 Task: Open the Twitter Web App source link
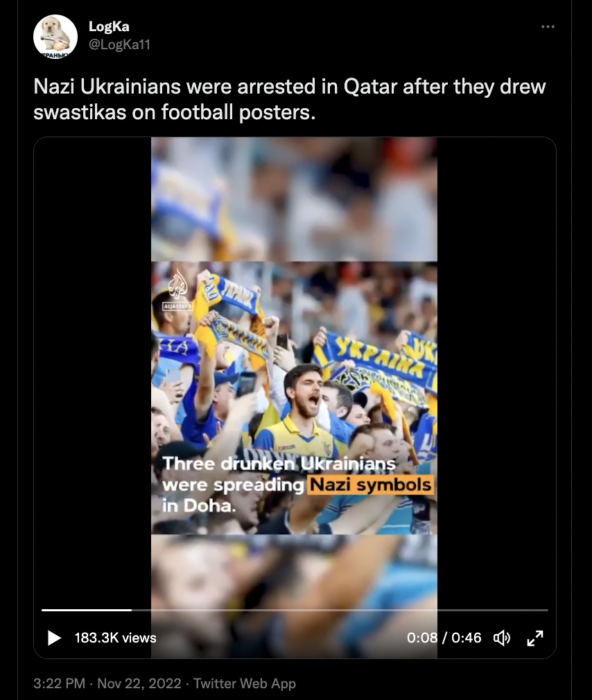245,683
